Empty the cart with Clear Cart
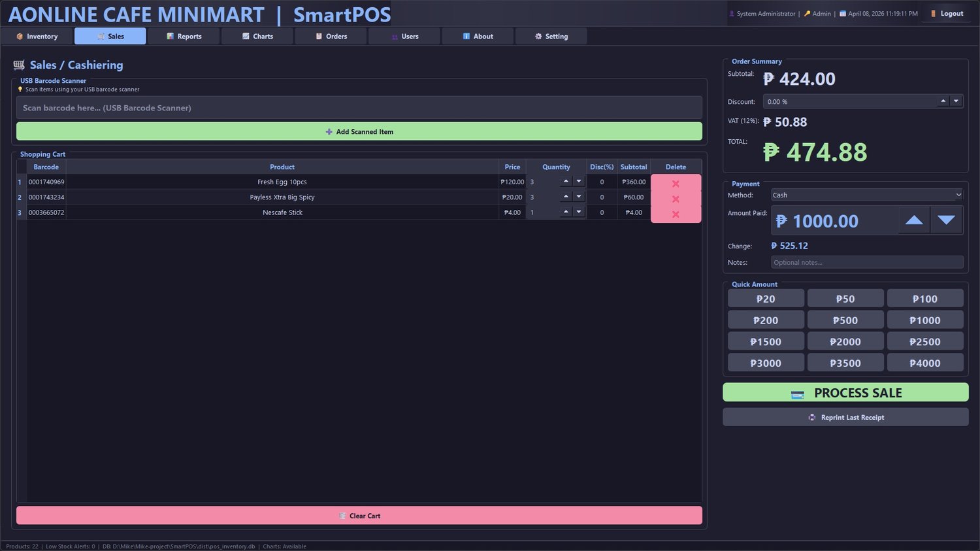 (359, 516)
